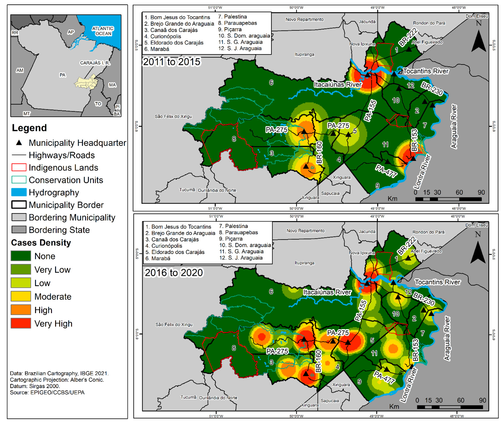Click the Carajás I. R. label on the inset map
This screenshot has width=504, height=424.
click(x=95, y=63)
